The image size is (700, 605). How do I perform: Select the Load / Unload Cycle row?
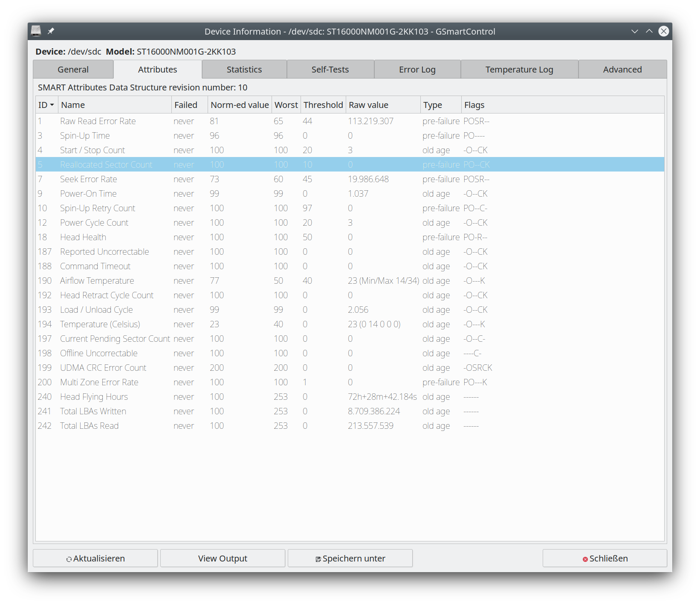pos(350,310)
